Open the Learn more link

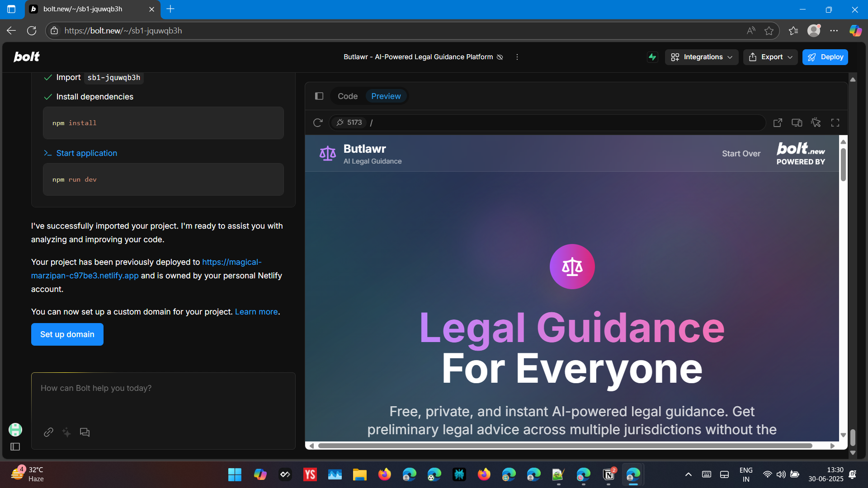pos(256,312)
